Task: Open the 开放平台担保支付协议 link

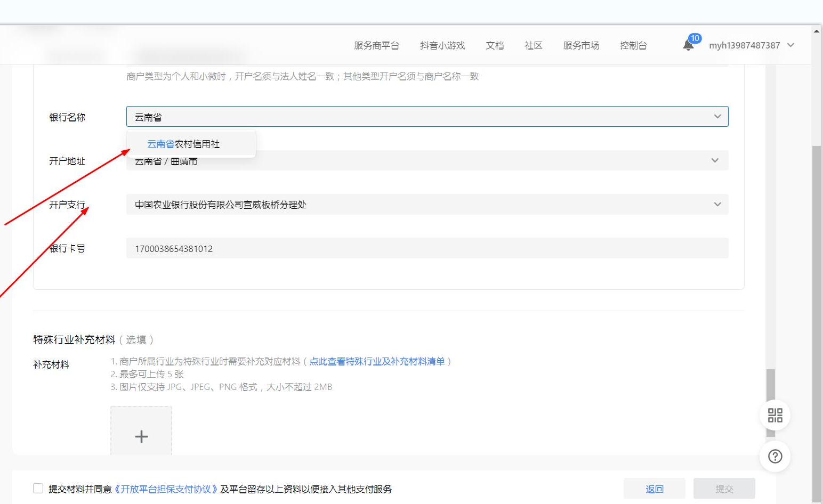Action: [x=166, y=489]
